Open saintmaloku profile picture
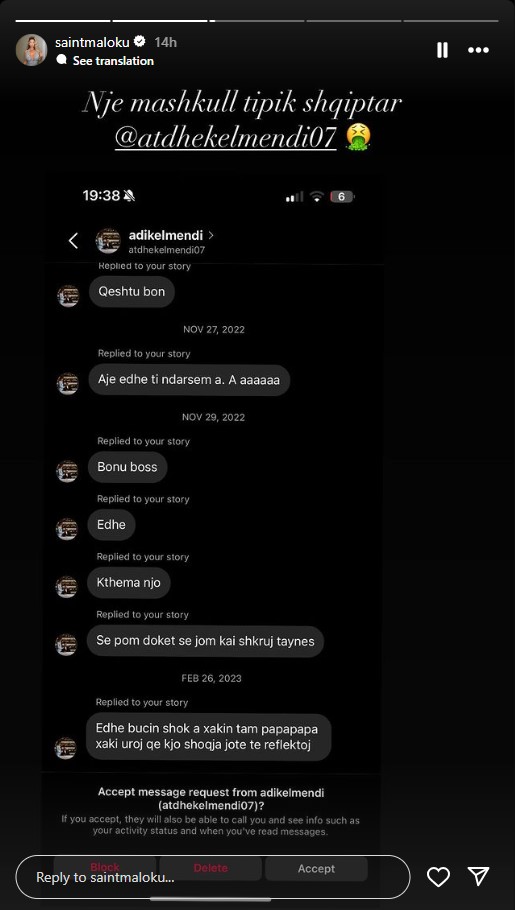The width and height of the screenshot is (515, 910). pos(31,50)
